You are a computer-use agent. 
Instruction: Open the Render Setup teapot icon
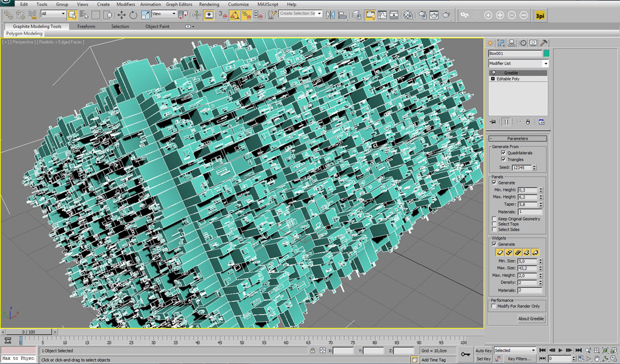(x=422, y=15)
